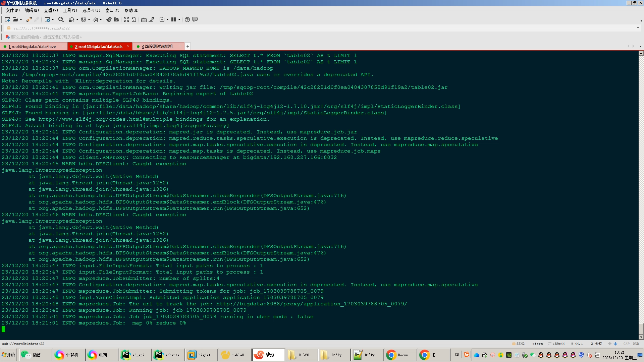
Task: Click the lock screen padlock icon
Action: (134, 19)
